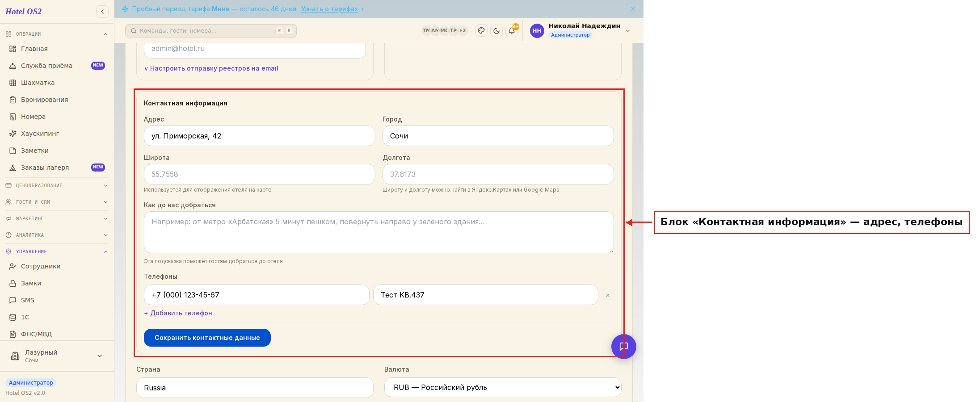The image size is (980, 402).
Task: Focus the Адрес input field
Action: (259, 136)
